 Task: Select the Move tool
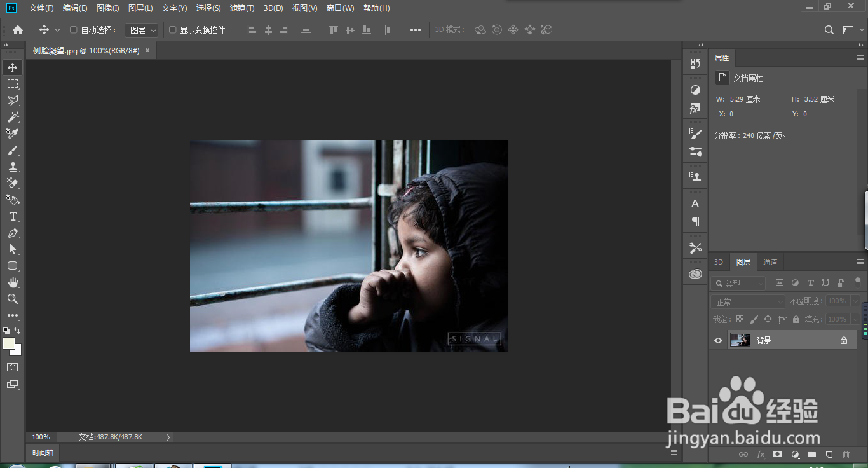click(x=13, y=67)
